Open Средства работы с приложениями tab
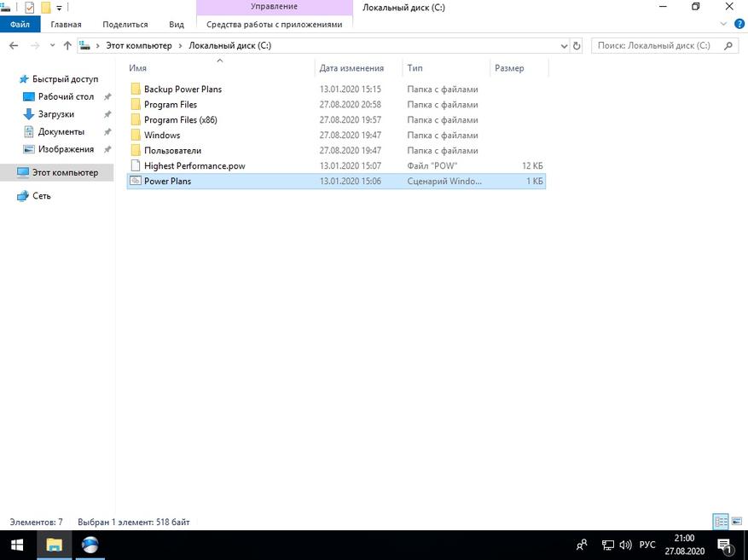This screenshot has height=560, width=748. pyautogui.click(x=275, y=25)
